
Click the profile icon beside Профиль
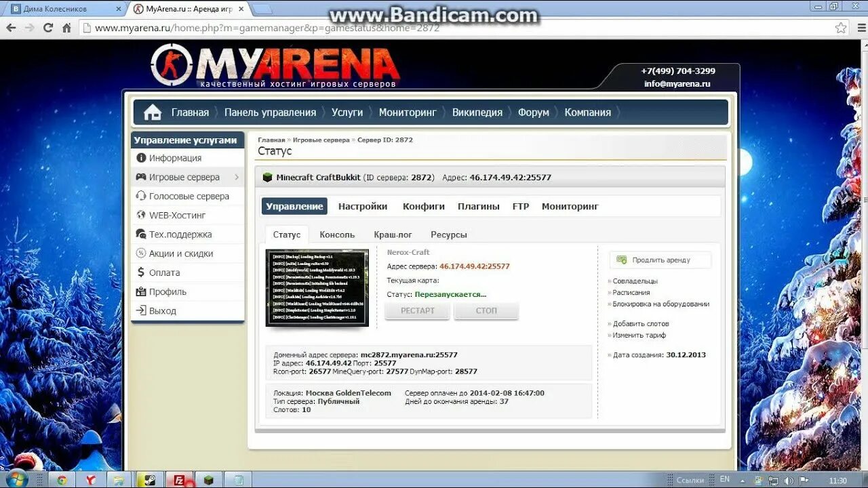[x=141, y=291]
